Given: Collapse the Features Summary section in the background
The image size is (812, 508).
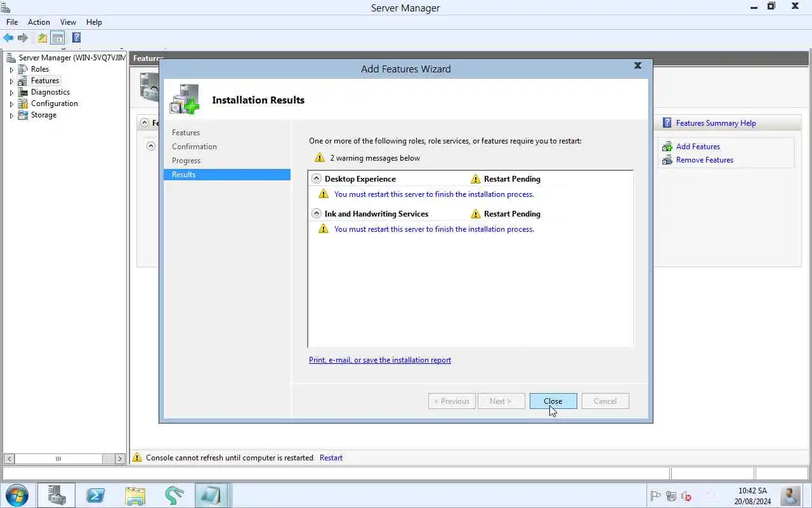Looking at the screenshot, I should pyautogui.click(x=145, y=123).
